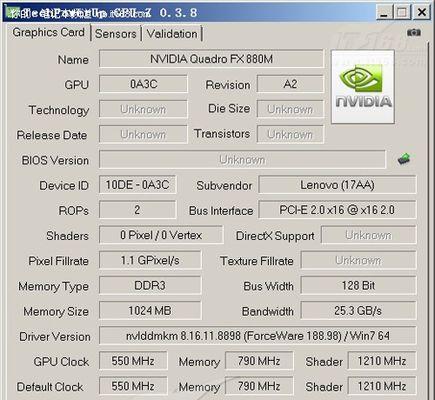Image resolution: width=435 pixels, height=400 pixels.
Task: Click the Memory Type label
Action: coord(53,287)
